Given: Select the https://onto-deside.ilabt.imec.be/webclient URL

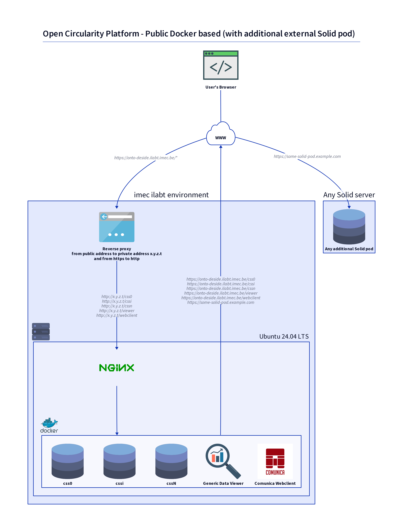Looking at the screenshot, I should pyautogui.click(x=221, y=298).
